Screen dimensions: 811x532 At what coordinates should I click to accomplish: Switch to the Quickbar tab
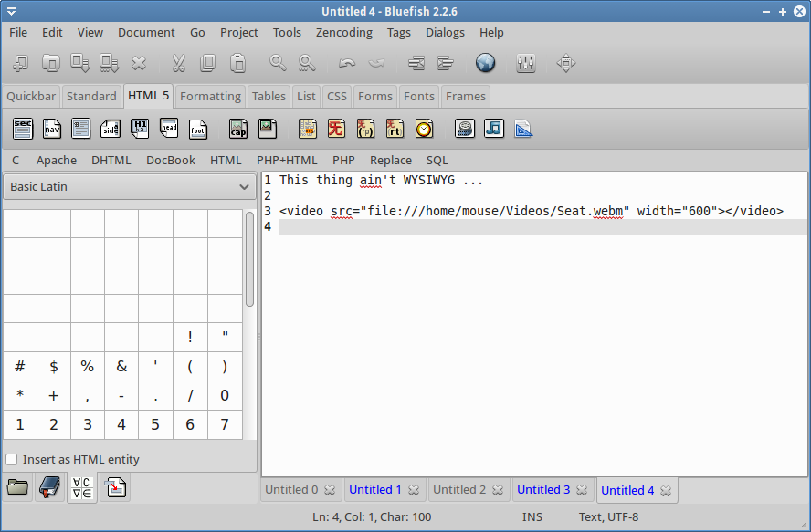31,96
